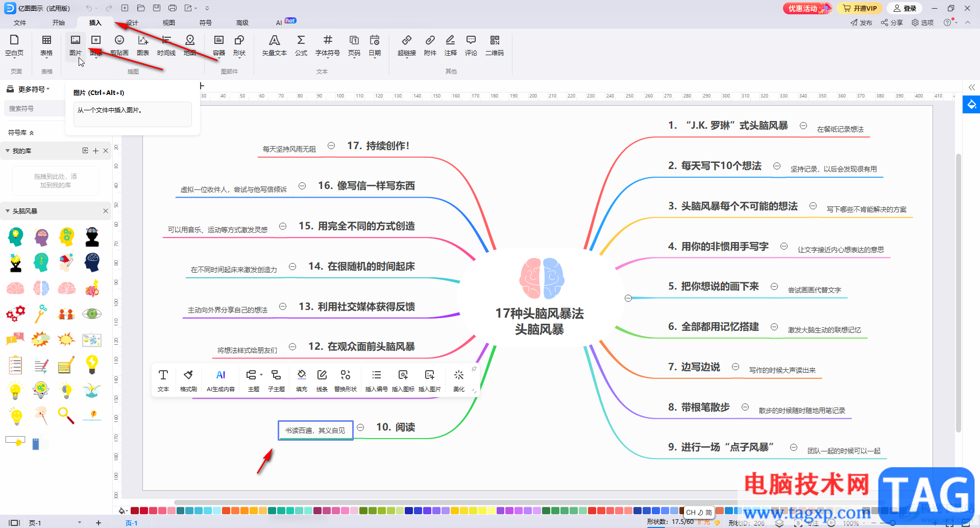Click the Clipart (剪贴画) icon
Viewport: 980px width, 528px height.
(119, 45)
